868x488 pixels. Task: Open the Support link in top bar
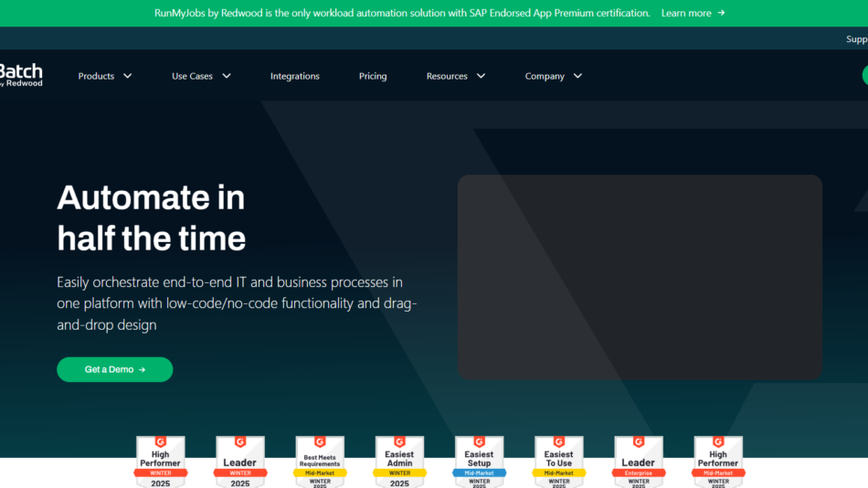(856, 38)
